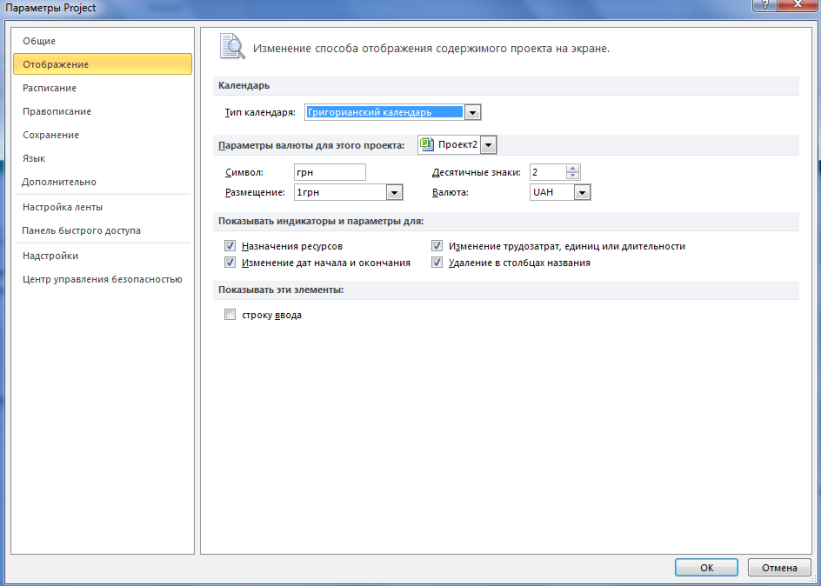Click the Десятичные знаки number field
The height and width of the screenshot is (586, 821).
tap(548, 172)
